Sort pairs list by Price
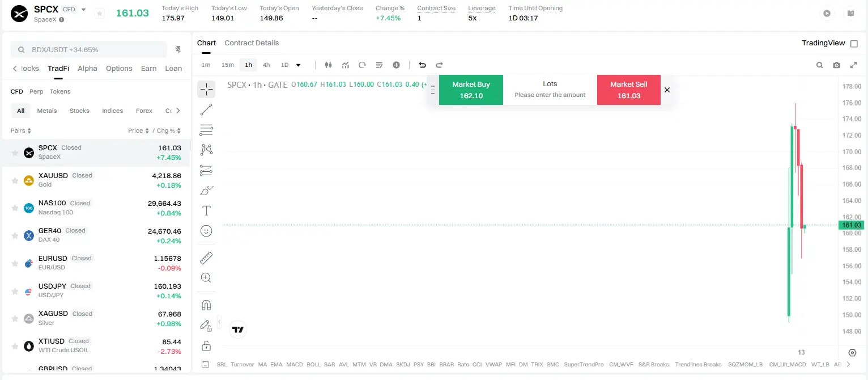 tap(138, 130)
